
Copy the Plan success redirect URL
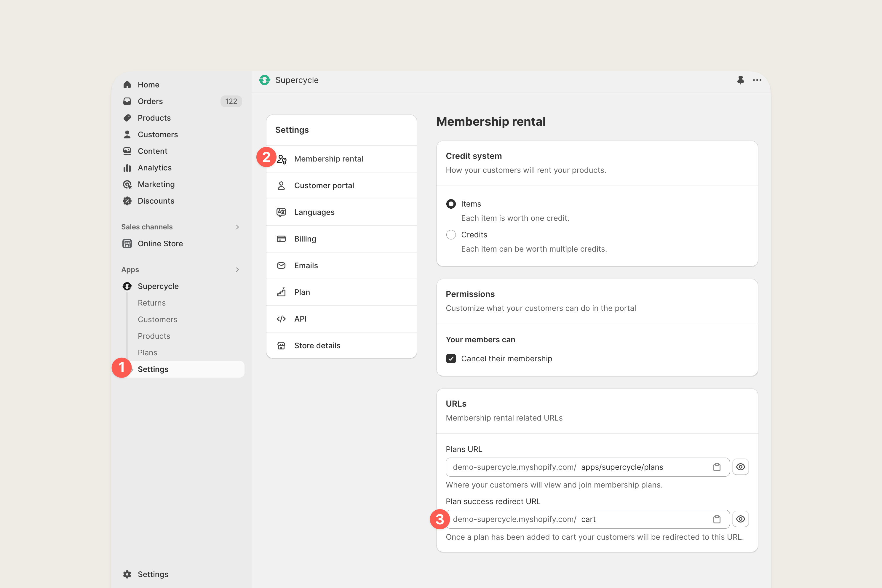717,519
